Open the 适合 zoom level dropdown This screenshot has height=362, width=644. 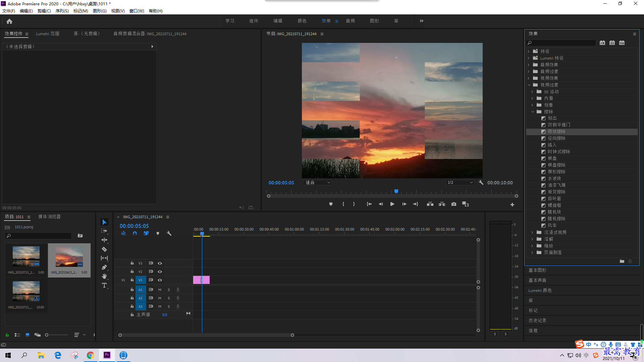click(317, 183)
